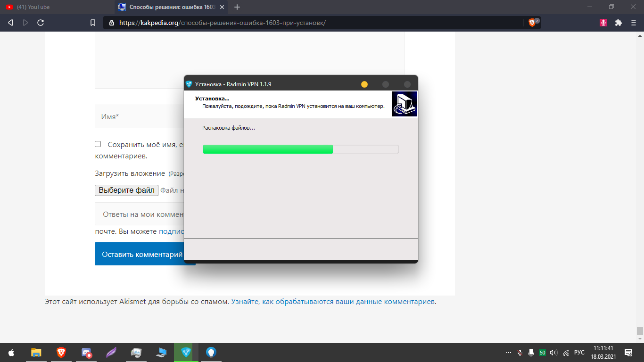Show hidden tray icons
Image resolution: width=644 pixels, height=362 pixels.
[x=508, y=353]
